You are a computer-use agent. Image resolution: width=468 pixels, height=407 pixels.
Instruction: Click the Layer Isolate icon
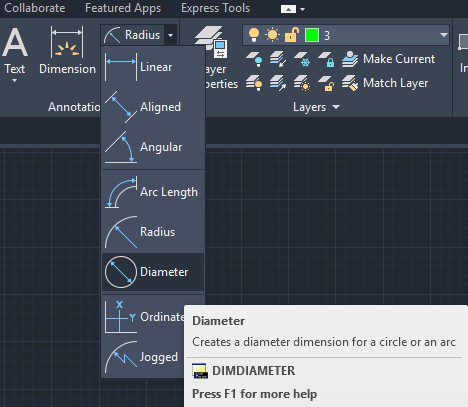point(278,59)
